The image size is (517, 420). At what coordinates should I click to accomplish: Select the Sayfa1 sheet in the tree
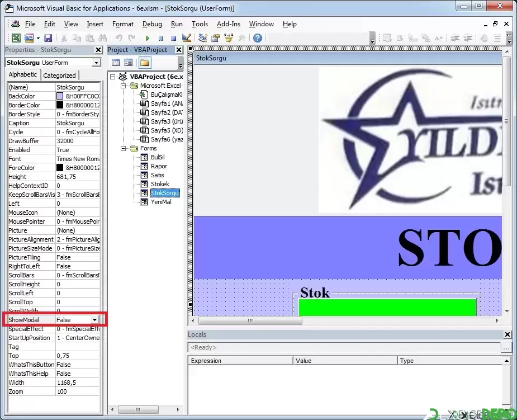click(x=167, y=103)
